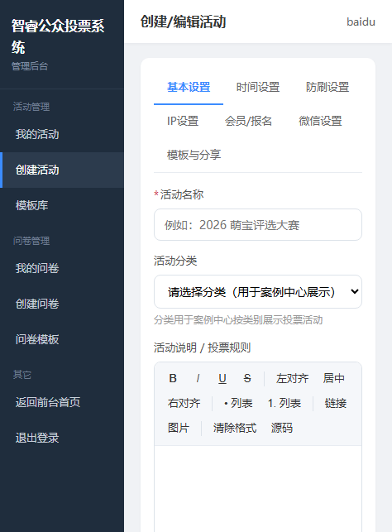392x532 pixels.
Task: Center text using 居中
Action: click(x=333, y=378)
